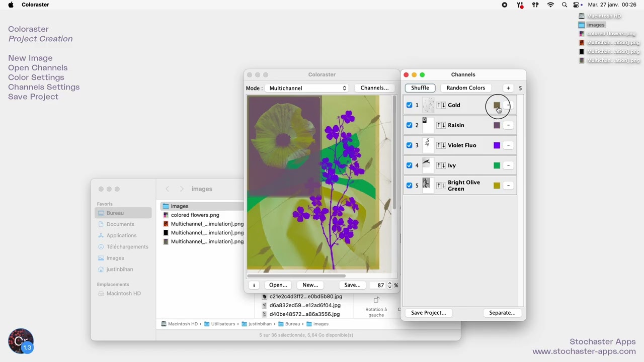Click the Open... button
644x362 pixels.
pyautogui.click(x=278, y=285)
